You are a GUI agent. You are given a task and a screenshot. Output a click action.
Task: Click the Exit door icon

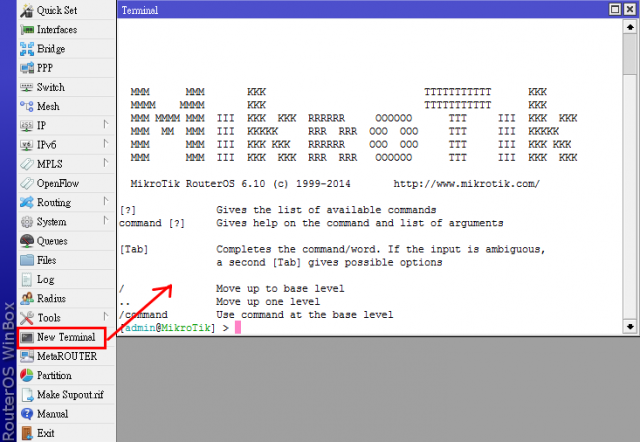click(27, 433)
